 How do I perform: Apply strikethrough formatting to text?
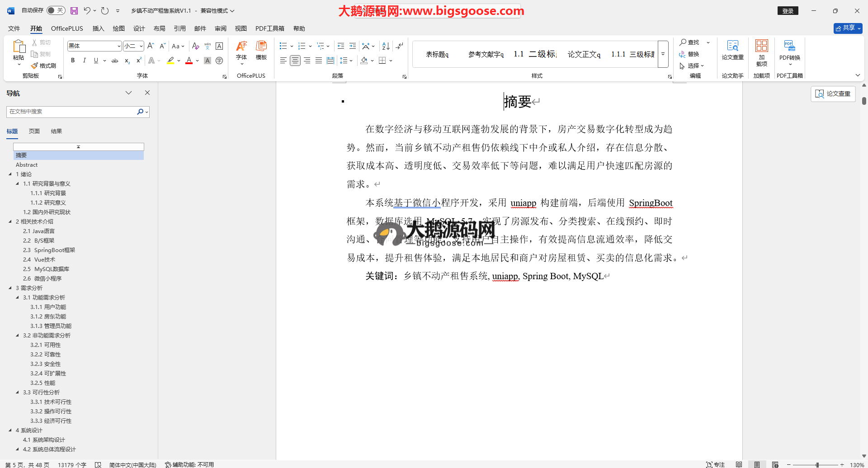[115, 61]
